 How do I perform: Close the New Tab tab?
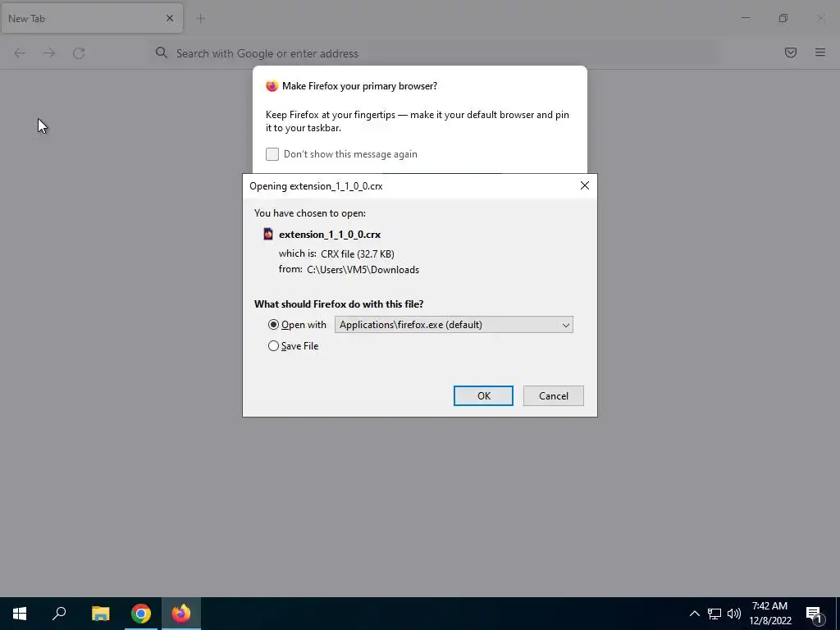[170, 18]
